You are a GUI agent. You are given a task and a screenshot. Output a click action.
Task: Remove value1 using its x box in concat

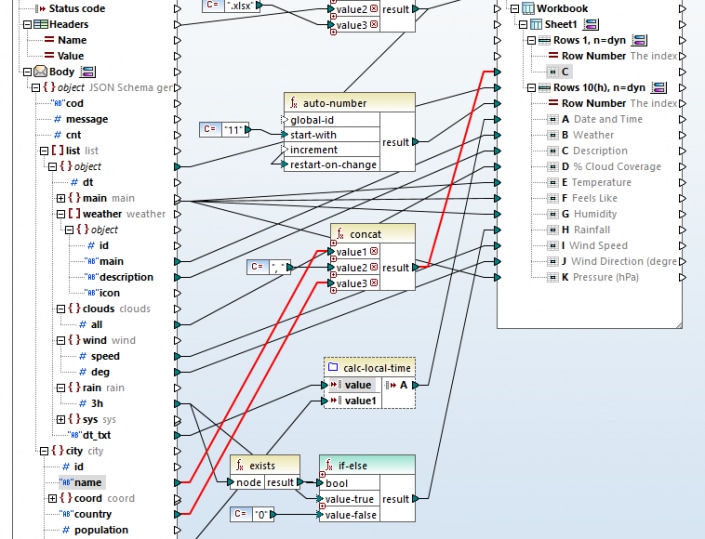click(374, 251)
